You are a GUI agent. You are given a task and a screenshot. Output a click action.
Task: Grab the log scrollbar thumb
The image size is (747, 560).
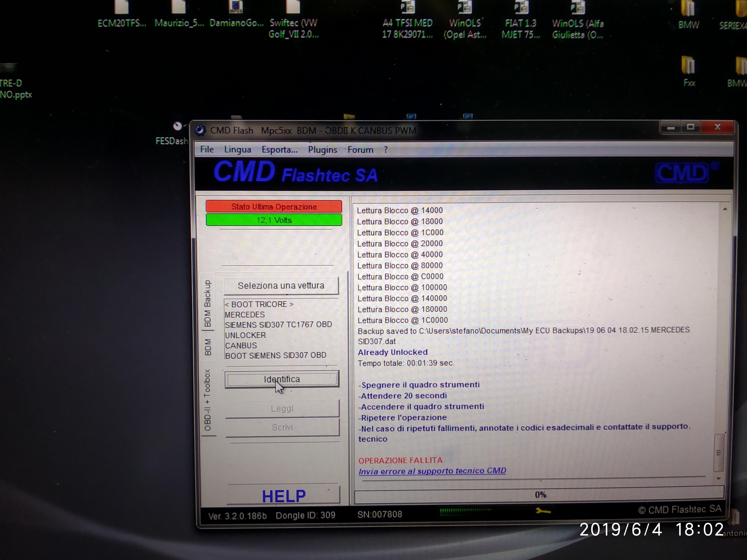click(x=719, y=452)
